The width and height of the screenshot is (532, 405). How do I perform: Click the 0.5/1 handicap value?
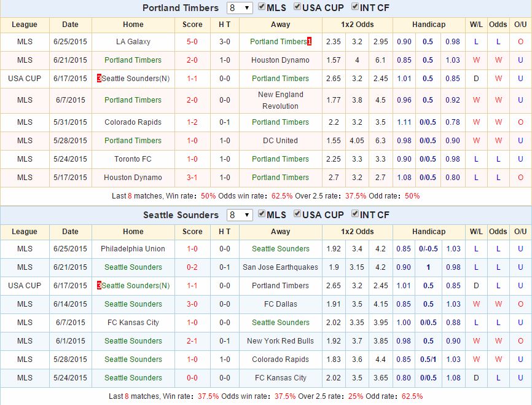pyautogui.click(x=428, y=359)
